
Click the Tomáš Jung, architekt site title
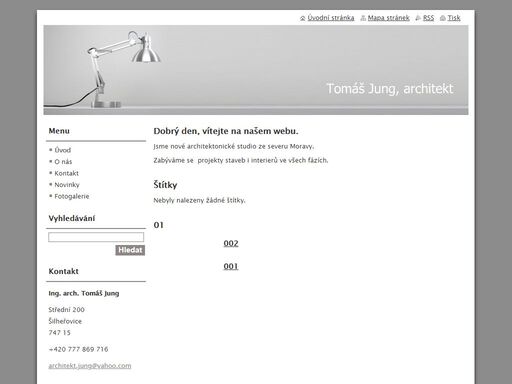[390, 89]
